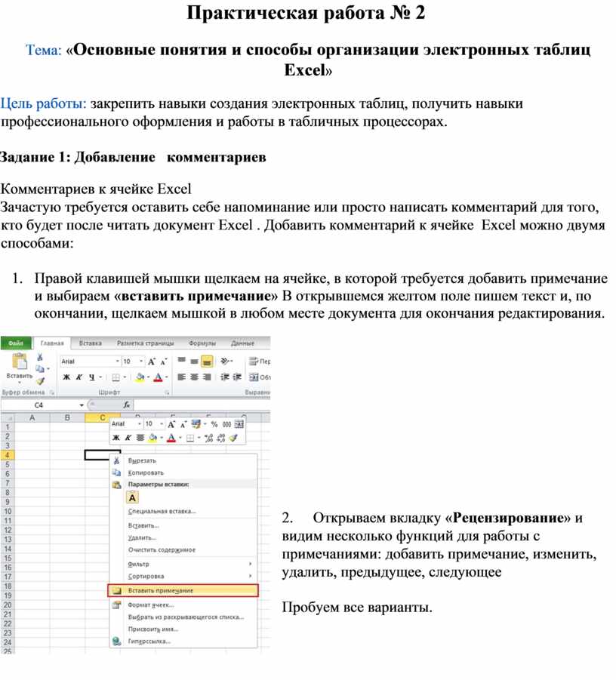
Task: Apply top vertical alignment in the ribbon
Action: (182, 361)
